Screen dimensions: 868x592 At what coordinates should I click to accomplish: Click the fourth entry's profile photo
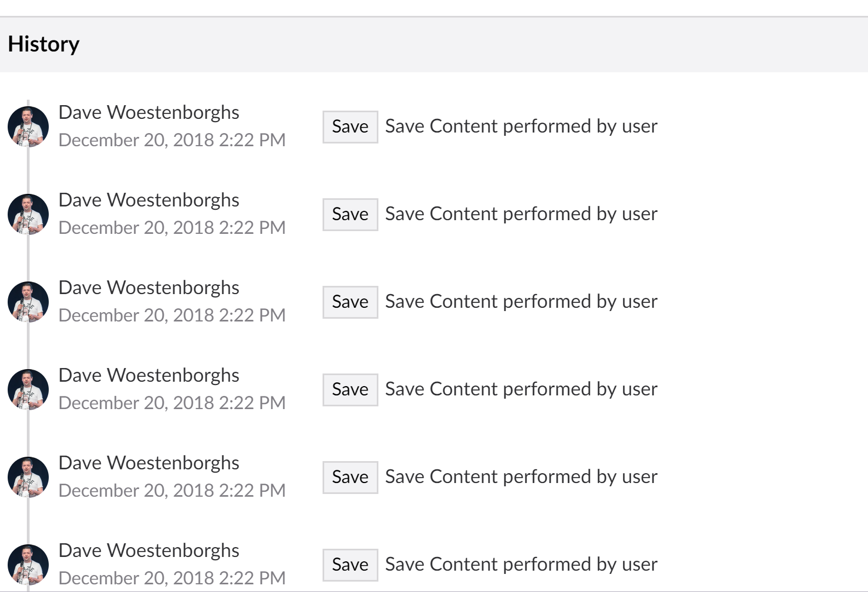pyautogui.click(x=27, y=389)
